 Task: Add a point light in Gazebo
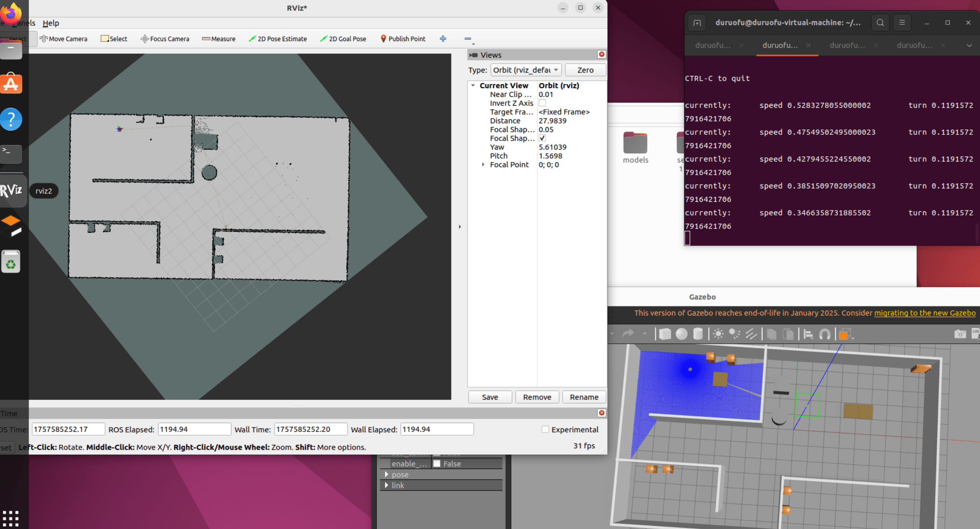pyautogui.click(x=718, y=334)
